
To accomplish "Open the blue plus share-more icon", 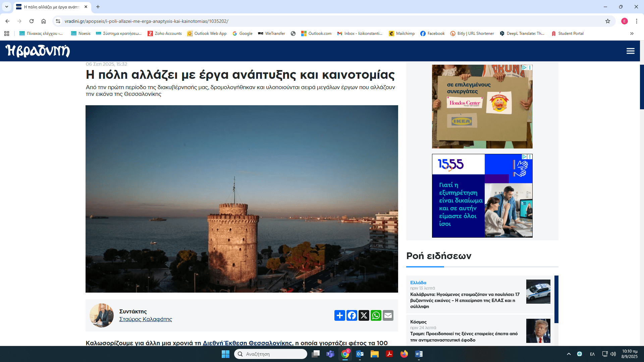I will tap(339, 315).
